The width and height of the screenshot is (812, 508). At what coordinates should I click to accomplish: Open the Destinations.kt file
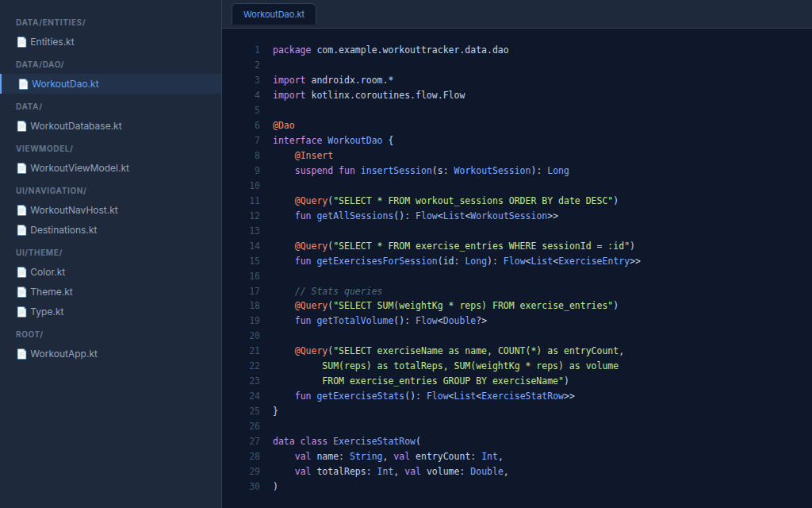click(x=111, y=229)
